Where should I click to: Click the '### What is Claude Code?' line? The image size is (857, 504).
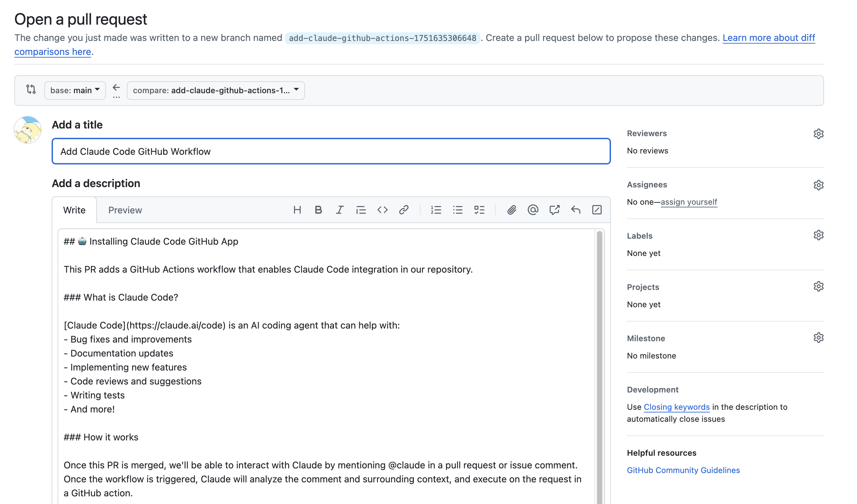(x=121, y=297)
